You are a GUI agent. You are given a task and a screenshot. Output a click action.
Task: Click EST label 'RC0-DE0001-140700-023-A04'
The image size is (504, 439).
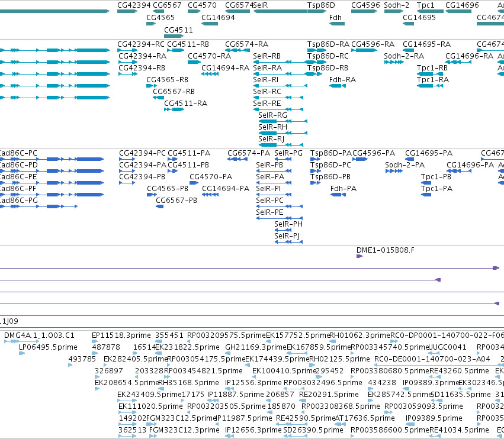432,359
